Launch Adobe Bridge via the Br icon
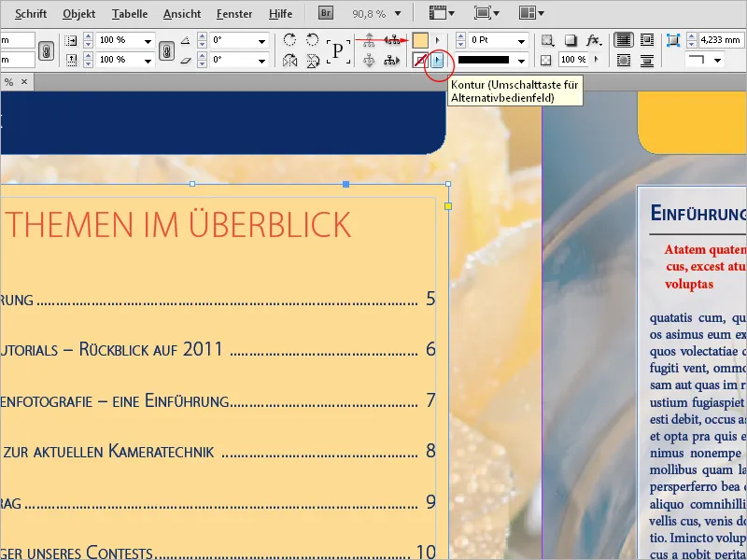Viewport: 747px width, 560px height. click(326, 13)
